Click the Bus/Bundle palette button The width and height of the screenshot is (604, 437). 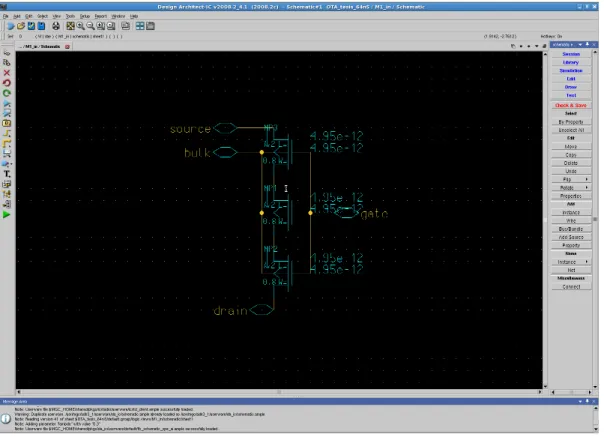coord(571,229)
